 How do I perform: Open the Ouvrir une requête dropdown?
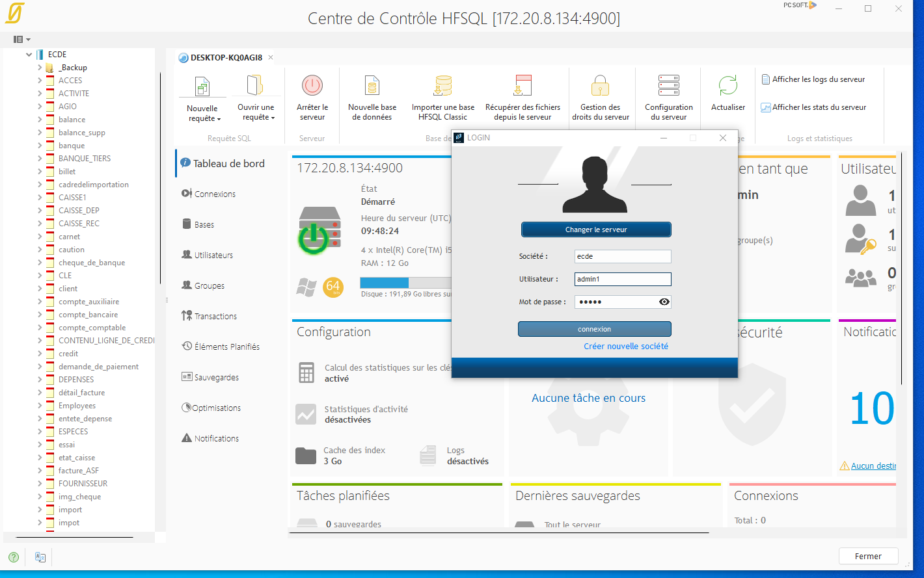click(x=256, y=112)
